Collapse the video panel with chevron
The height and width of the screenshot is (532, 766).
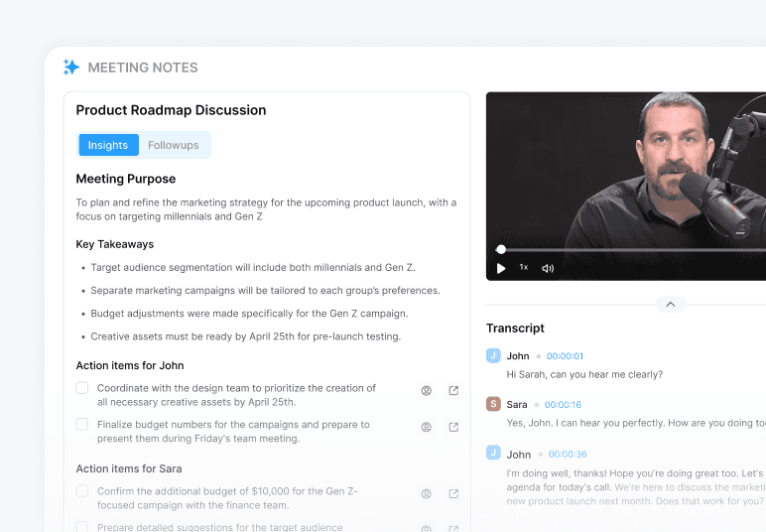(671, 305)
